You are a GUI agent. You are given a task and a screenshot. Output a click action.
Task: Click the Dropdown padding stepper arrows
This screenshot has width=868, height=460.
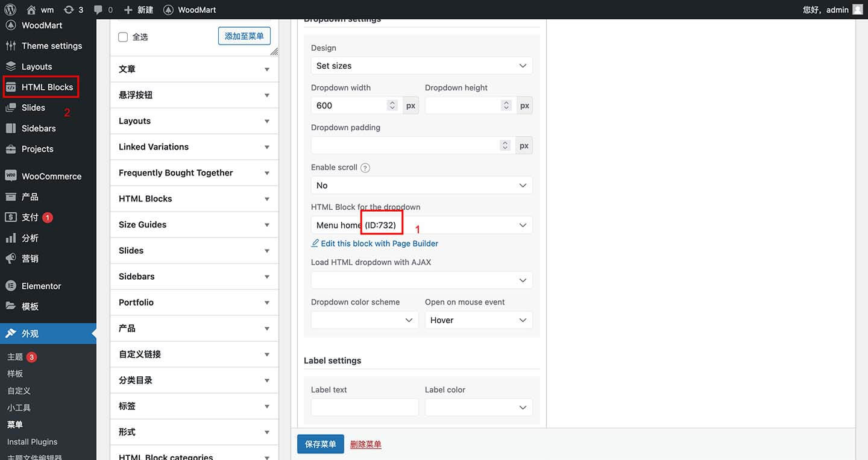[x=506, y=145]
